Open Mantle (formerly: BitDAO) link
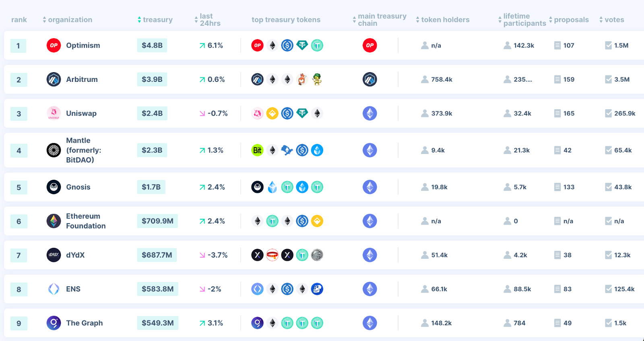Screen dimensions: 644x341 point(84,150)
